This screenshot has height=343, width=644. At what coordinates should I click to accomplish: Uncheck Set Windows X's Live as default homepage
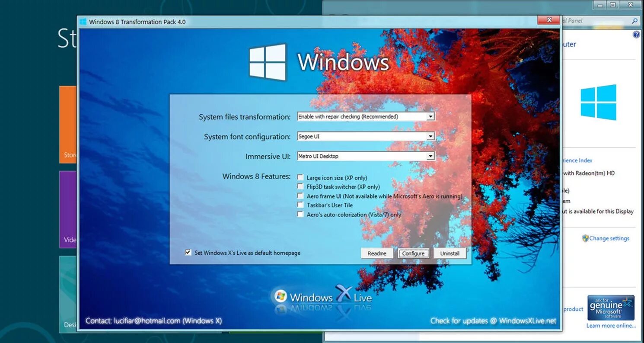click(x=188, y=252)
